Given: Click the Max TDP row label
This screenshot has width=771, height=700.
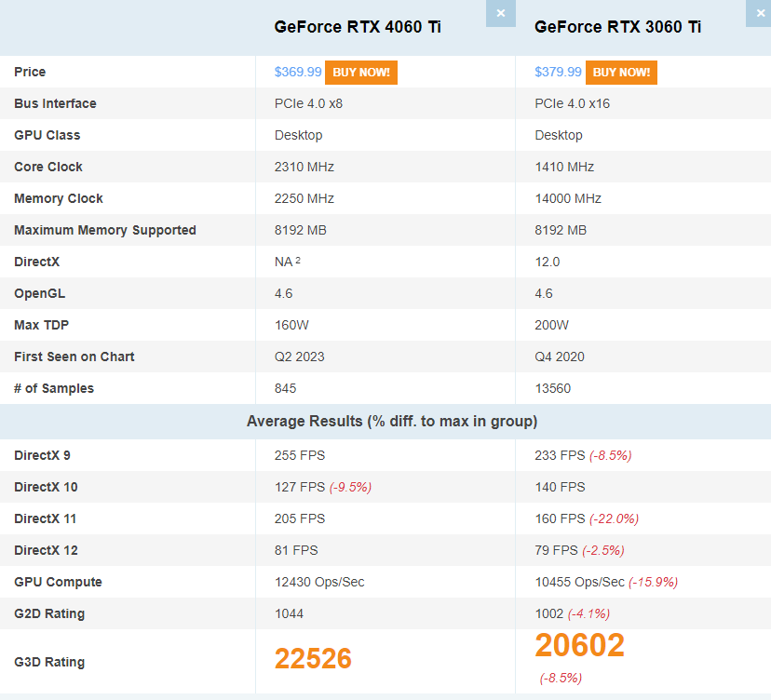Looking at the screenshot, I should click(39, 325).
